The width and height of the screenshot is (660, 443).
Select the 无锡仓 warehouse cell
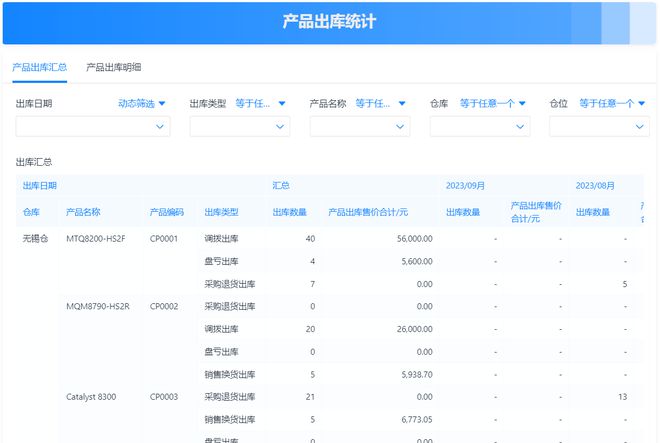pos(35,239)
